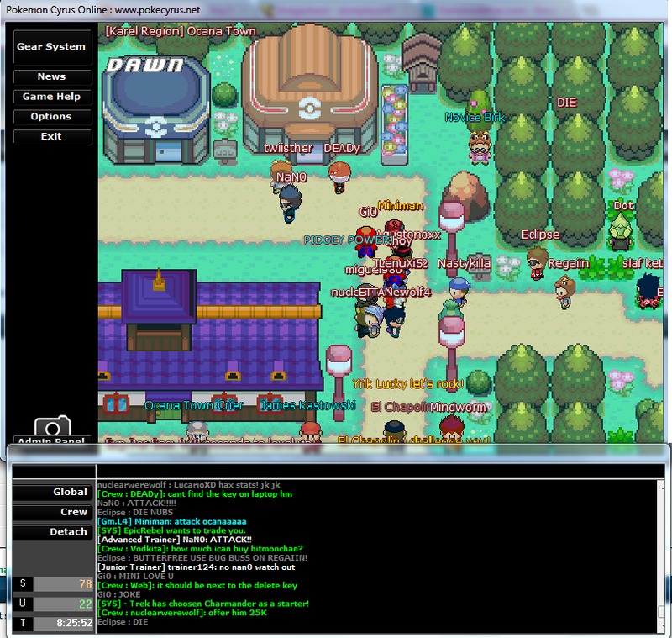Click the 'Miniman: attack ocanaaaaa' GM message
The image size is (672, 638).
coord(172,521)
